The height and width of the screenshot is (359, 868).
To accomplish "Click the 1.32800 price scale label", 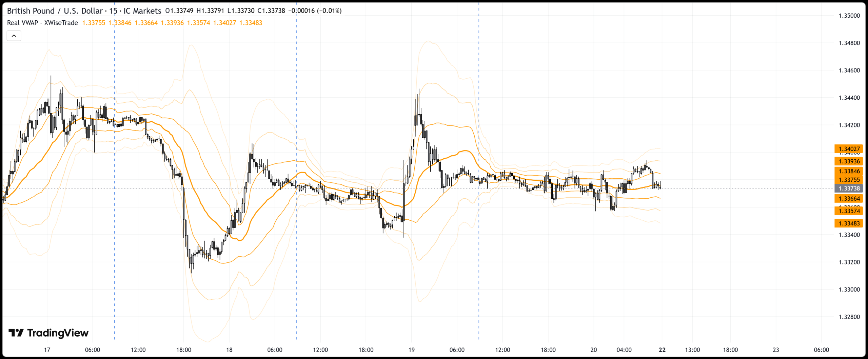I will tap(849, 317).
